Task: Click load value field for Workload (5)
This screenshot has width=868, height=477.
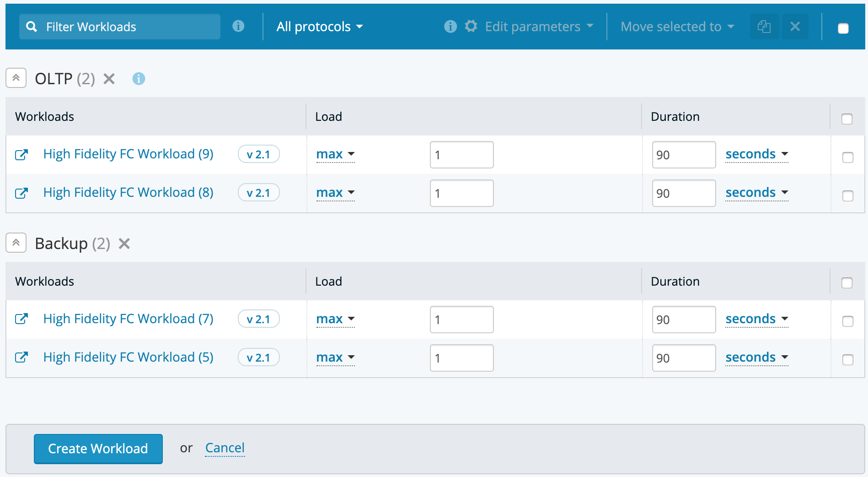Action: 462,358
